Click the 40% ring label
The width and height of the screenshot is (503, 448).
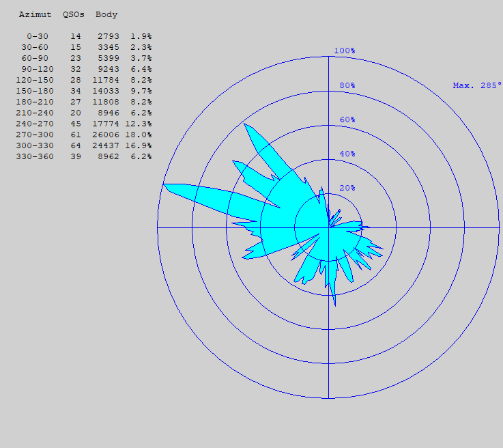[x=347, y=154]
